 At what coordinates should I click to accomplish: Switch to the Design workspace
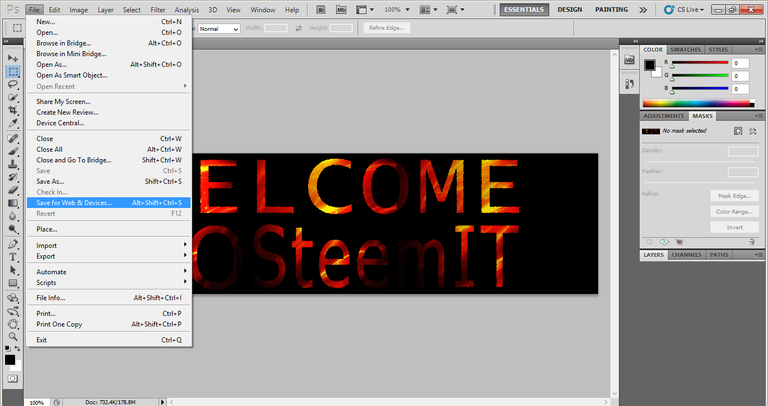pyautogui.click(x=570, y=9)
